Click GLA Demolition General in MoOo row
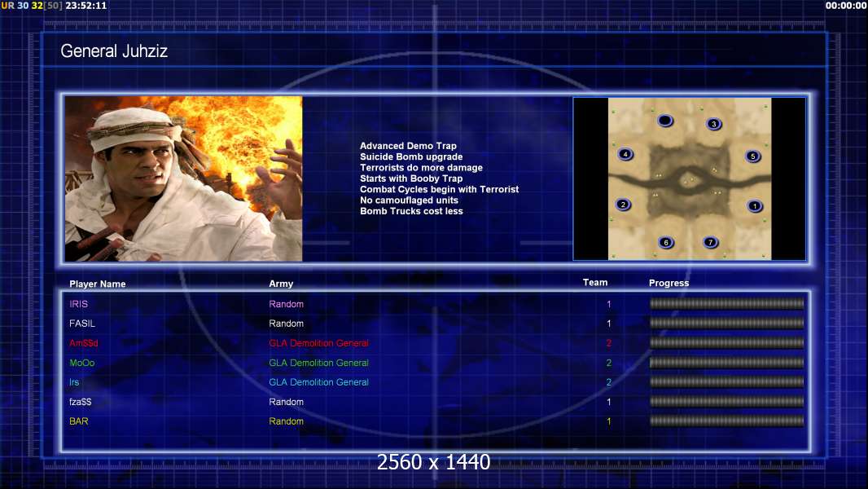 (x=319, y=363)
